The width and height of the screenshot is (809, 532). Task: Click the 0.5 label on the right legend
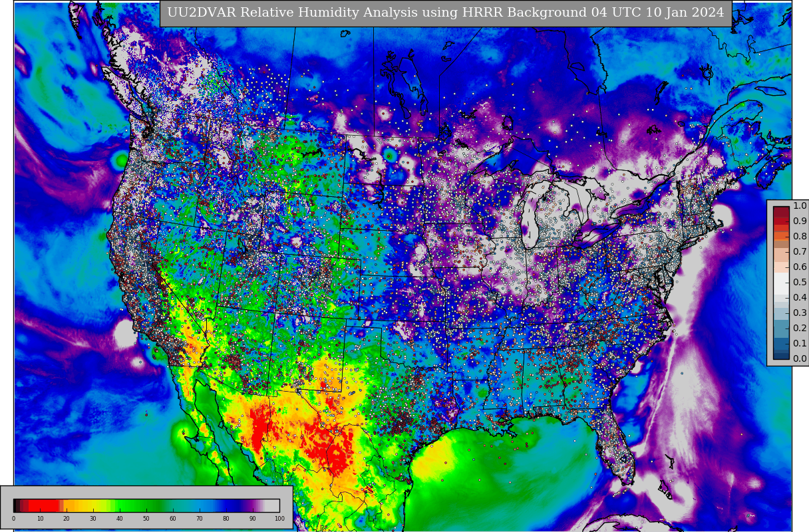tap(799, 282)
